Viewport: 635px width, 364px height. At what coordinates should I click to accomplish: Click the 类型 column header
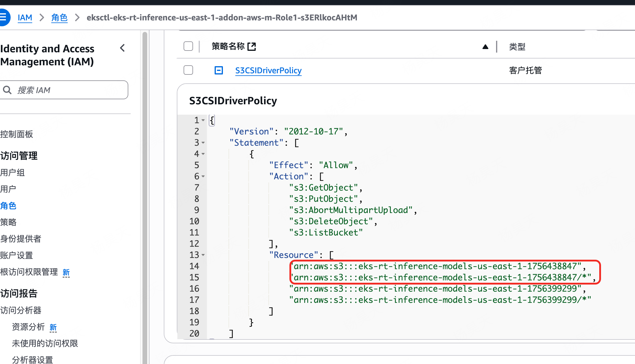(517, 47)
